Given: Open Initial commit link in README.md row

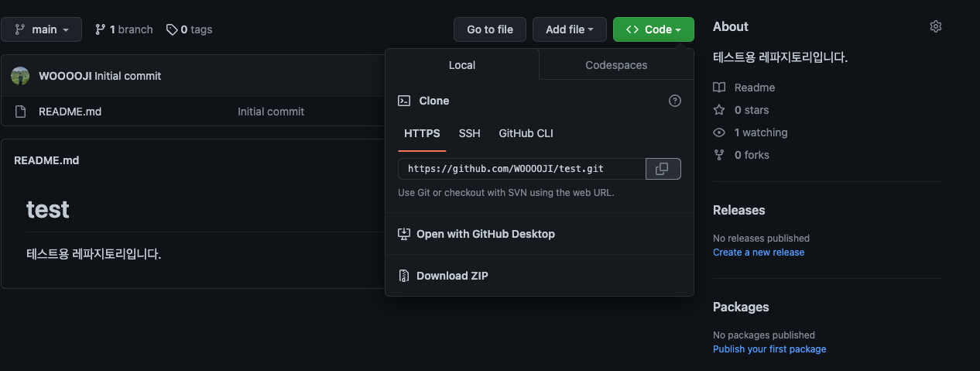Looking at the screenshot, I should (271, 112).
